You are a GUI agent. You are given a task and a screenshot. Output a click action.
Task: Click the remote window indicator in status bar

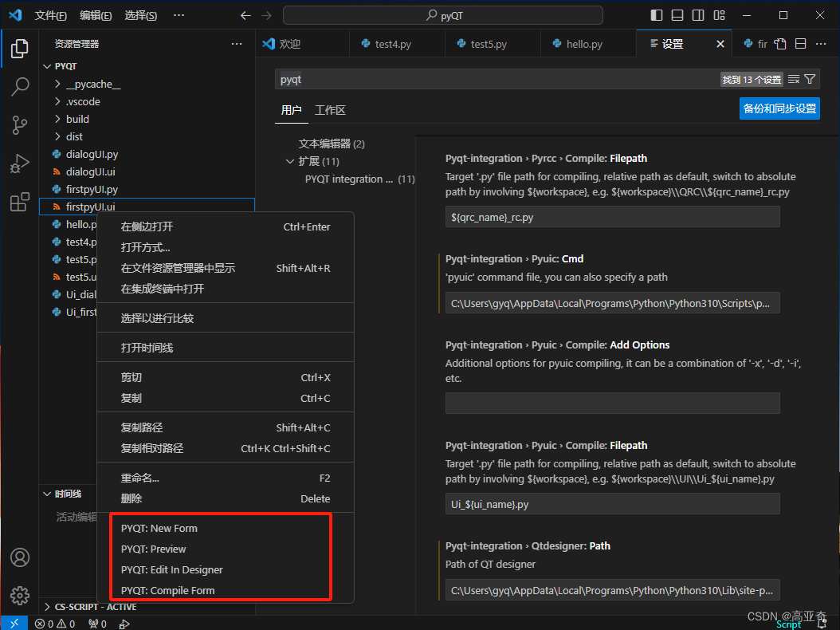pos(14,621)
